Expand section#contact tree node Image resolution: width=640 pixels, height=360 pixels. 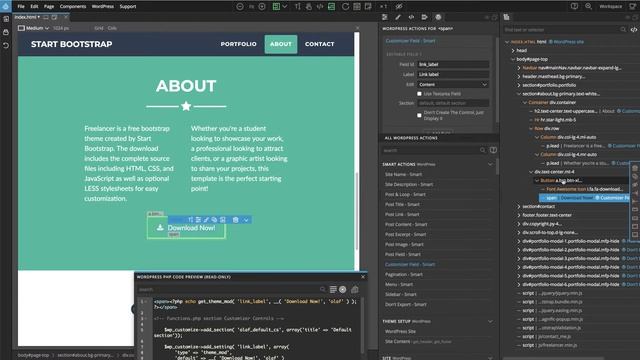tap(519, 207)
